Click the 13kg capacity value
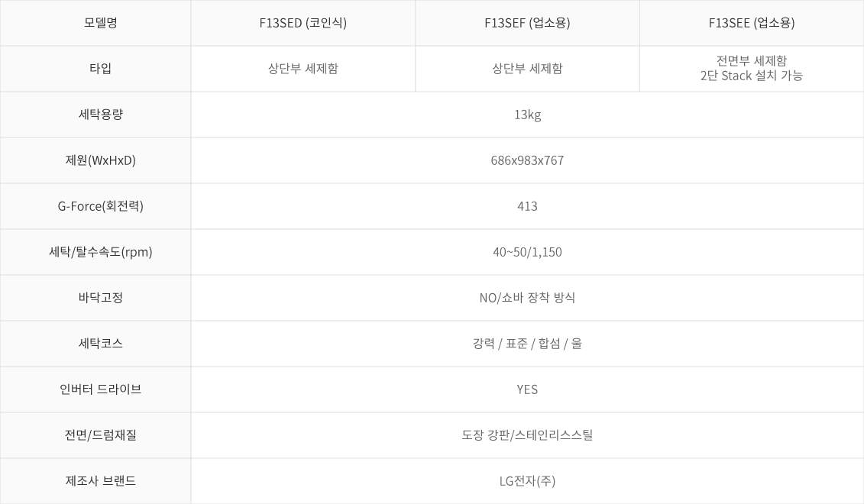 527,115
